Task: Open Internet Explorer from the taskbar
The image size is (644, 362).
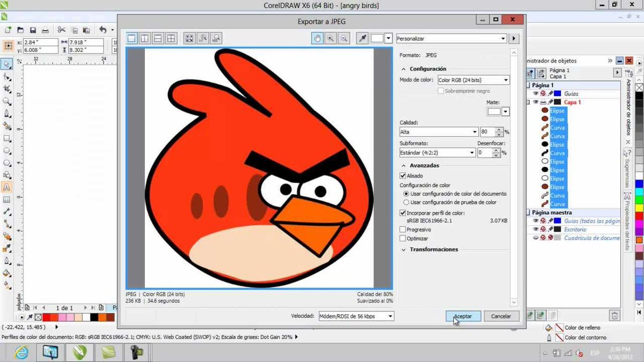Action: [x=21, y=352]
